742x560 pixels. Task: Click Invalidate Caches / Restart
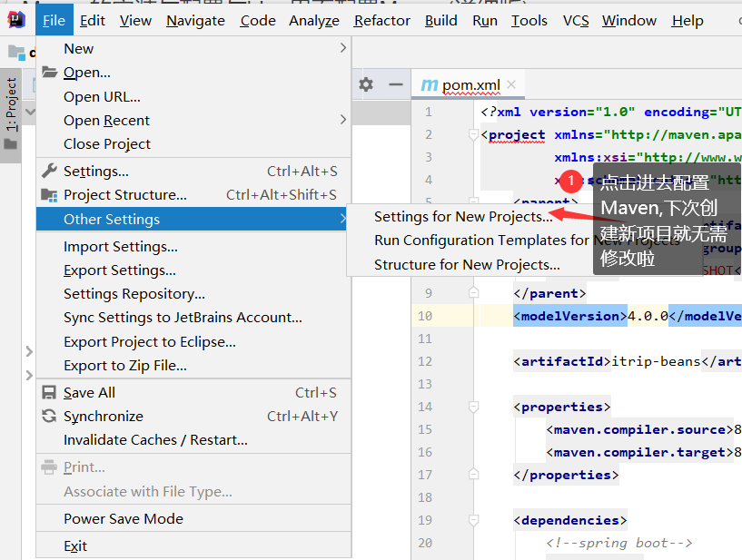[x=155, y=440]
